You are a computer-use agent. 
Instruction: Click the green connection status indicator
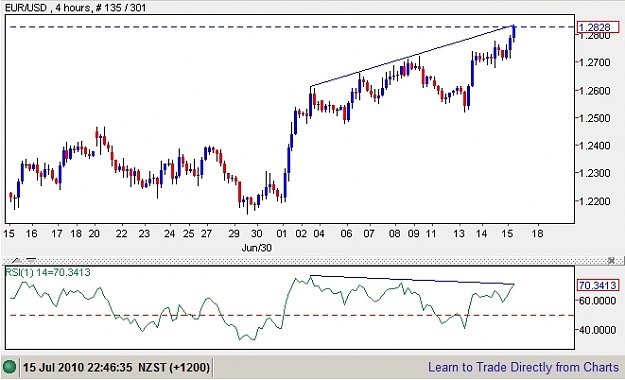coord(9,367)
